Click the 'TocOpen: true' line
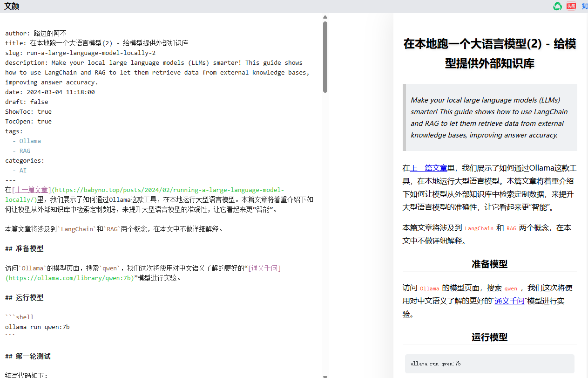Viewport: 588px width, 378px height. pyautogui.click(x=28, y=122)
